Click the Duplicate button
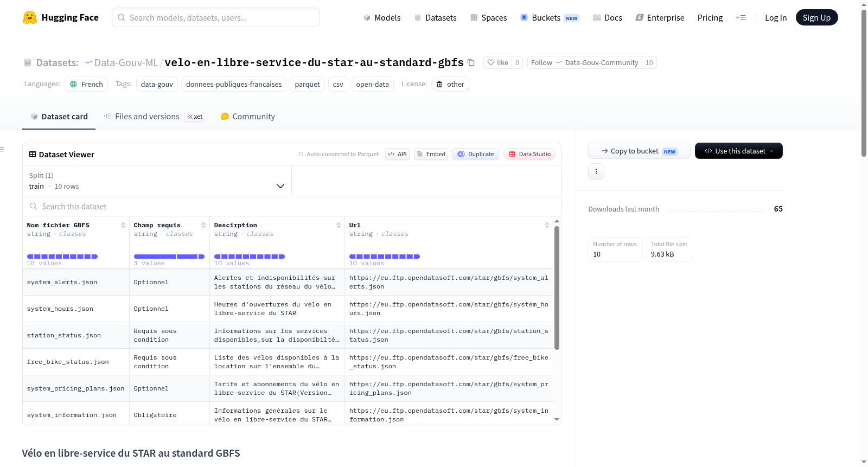The image size is (868, 467). click(476, 154)
